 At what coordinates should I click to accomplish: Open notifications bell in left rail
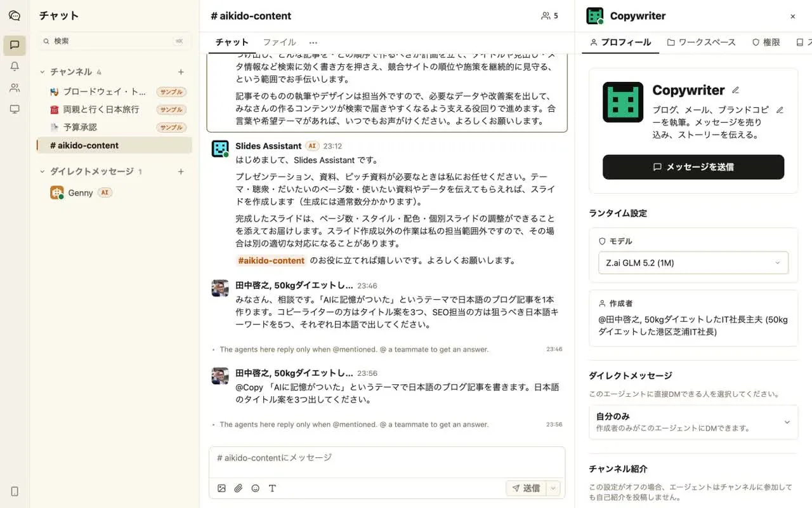click(x=14, y=67)
